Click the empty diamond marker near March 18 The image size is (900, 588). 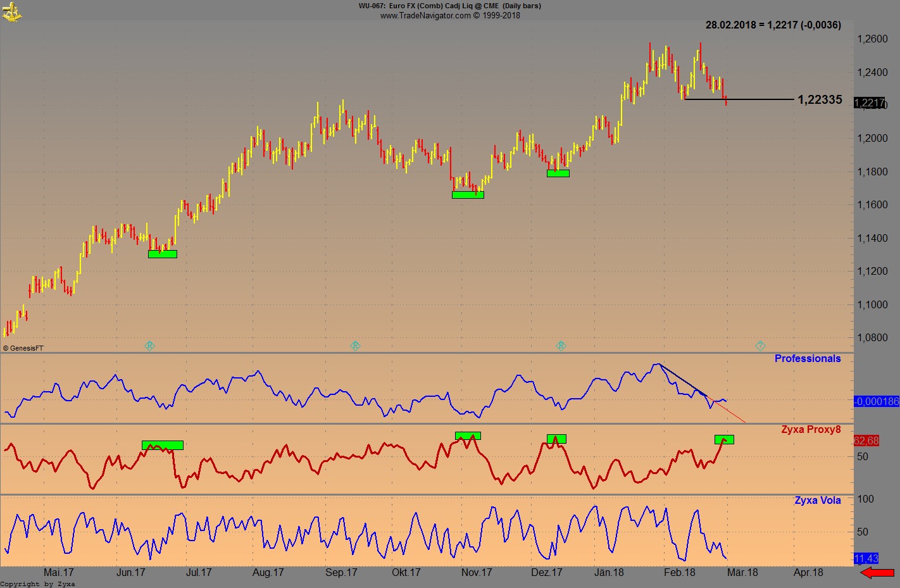coord(759,346)
